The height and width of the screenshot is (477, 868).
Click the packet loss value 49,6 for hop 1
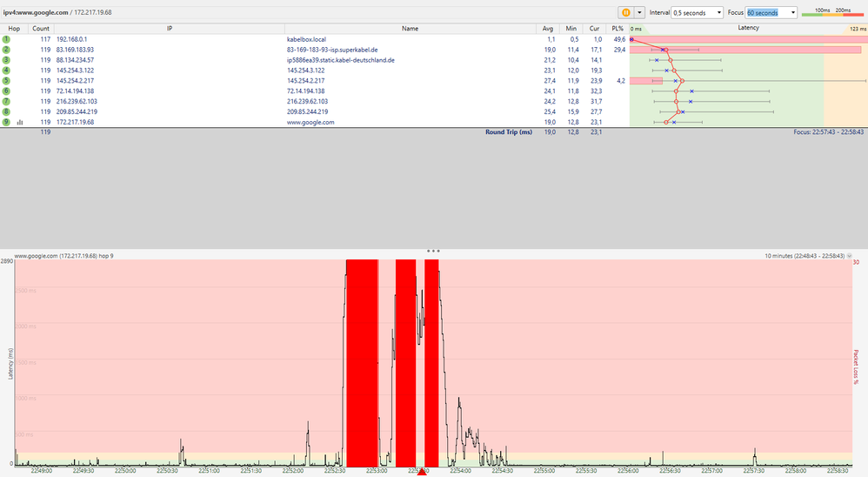tap(619, 39)
